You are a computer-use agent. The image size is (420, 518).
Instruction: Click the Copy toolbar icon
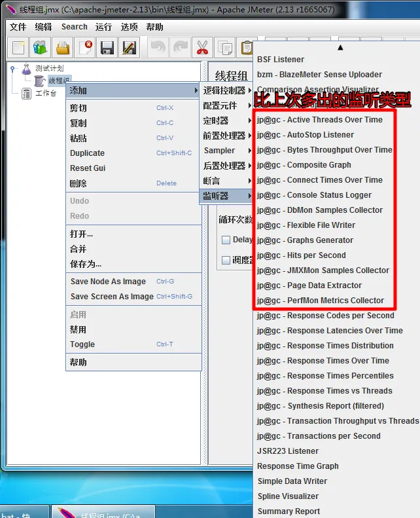click(224, 48)
